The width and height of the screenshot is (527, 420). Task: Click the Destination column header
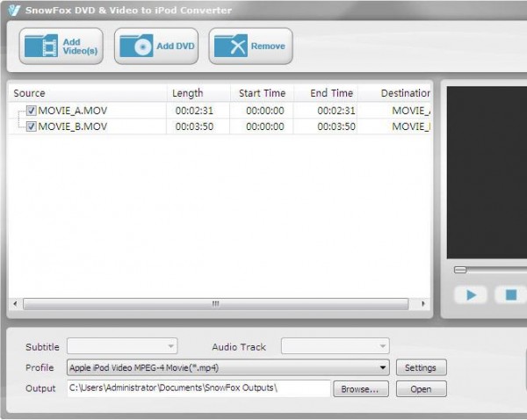coord(394,93)
